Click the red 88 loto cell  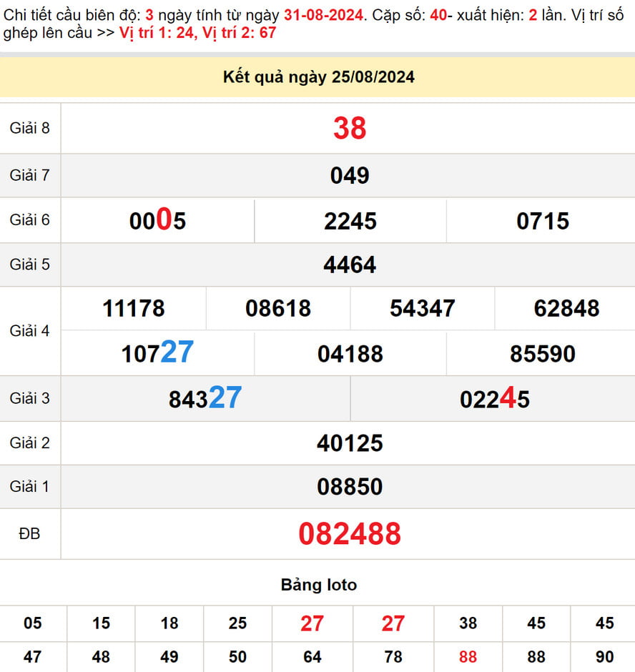pos(468,657)
